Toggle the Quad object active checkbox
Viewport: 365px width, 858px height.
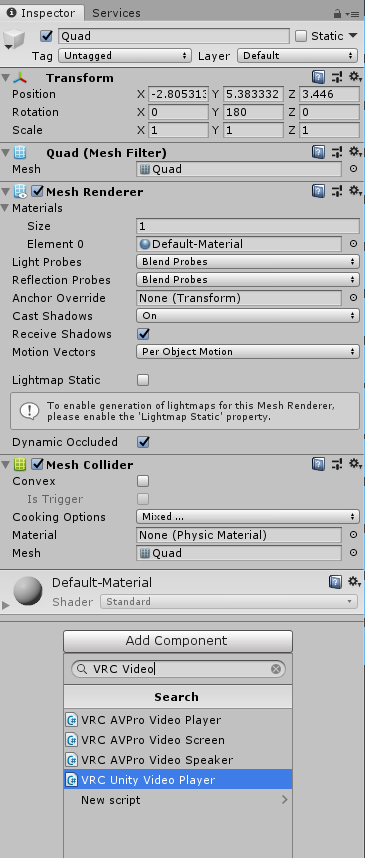(47, 36)
